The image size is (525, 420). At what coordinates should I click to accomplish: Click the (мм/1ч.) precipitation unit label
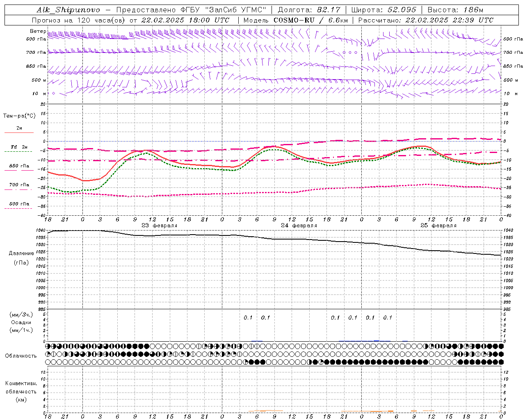21,330
